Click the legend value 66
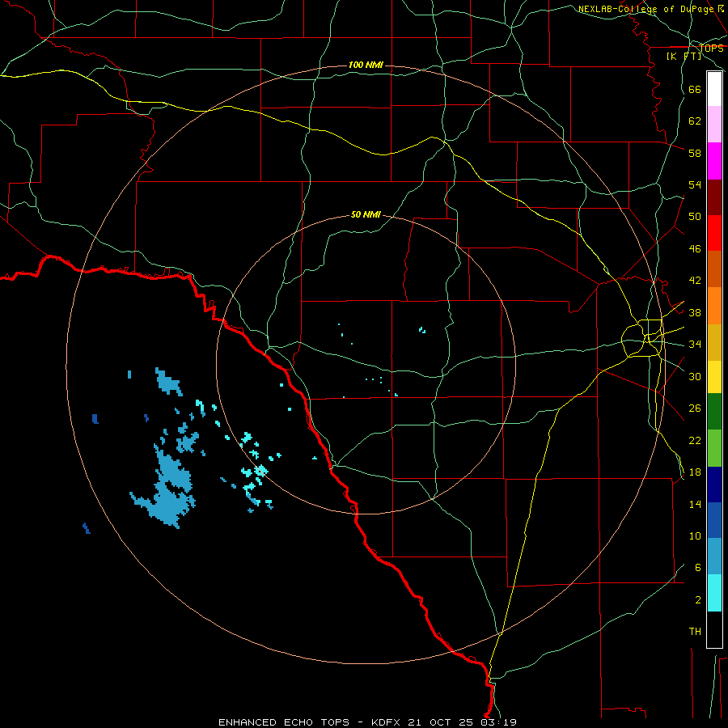 (695, 89)
